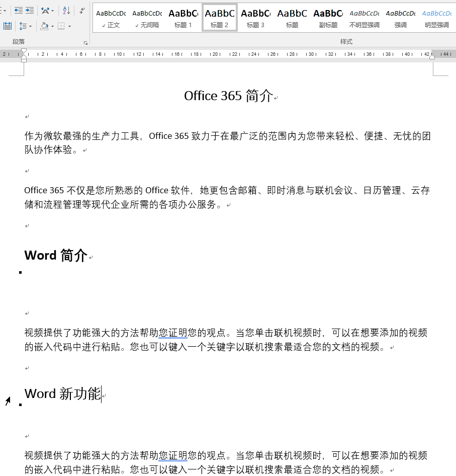Click the 段落 group label
The width and height of the screenshot is (456, 476).
[19, 42]
